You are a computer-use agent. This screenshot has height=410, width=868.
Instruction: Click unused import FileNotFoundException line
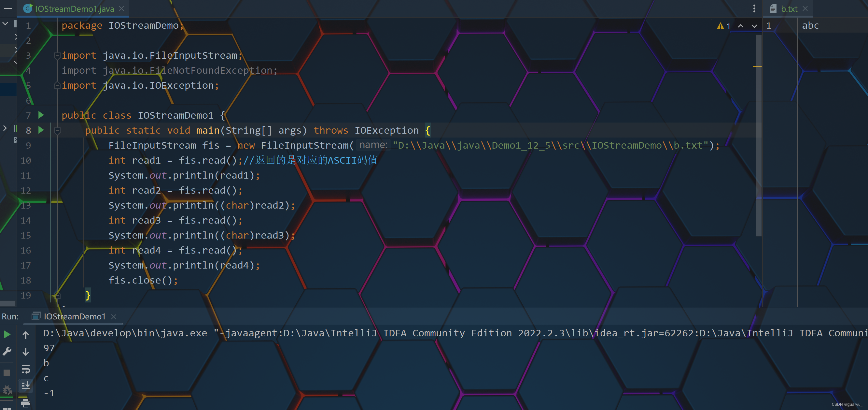169,70
